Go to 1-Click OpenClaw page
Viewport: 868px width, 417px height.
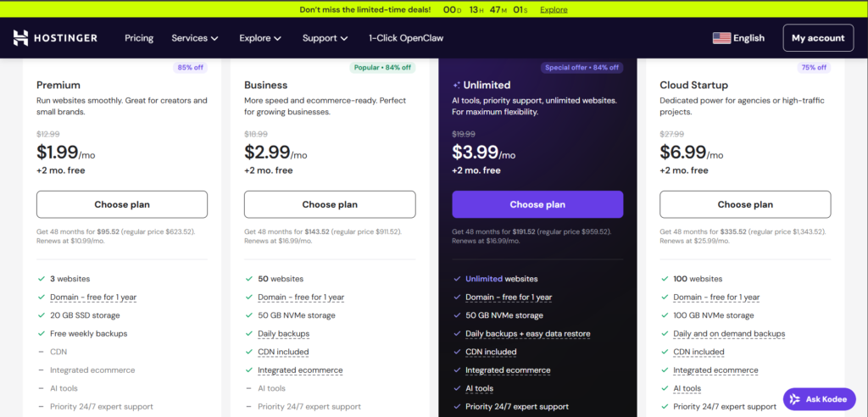pos(406,38)
